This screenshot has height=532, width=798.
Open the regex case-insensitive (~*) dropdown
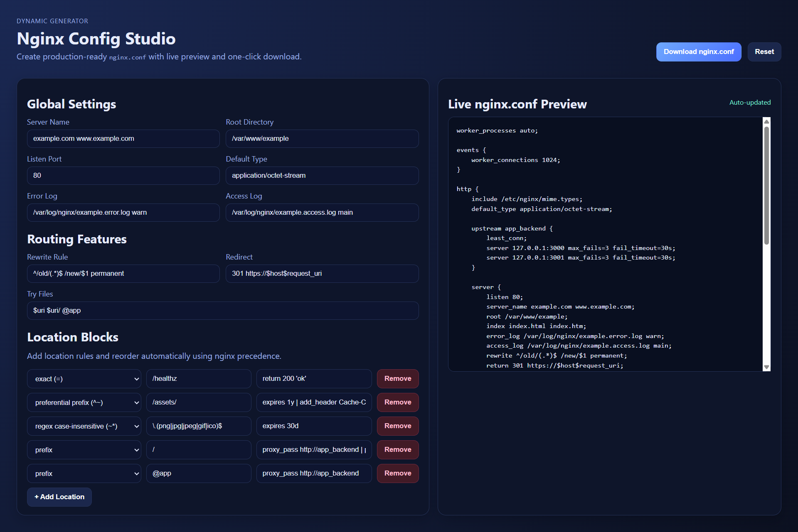[x=84, y=426]
